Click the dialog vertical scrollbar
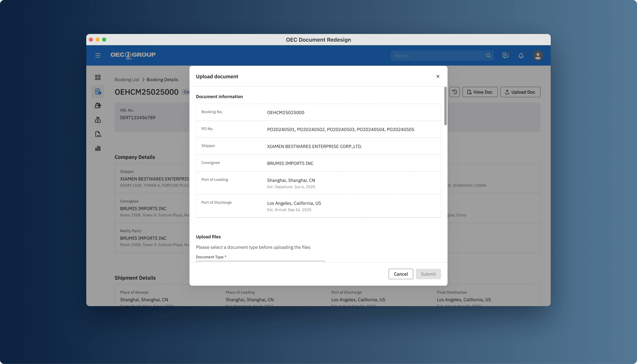The height and width of the screenshot is (364, 637). [x=445, y=106]
